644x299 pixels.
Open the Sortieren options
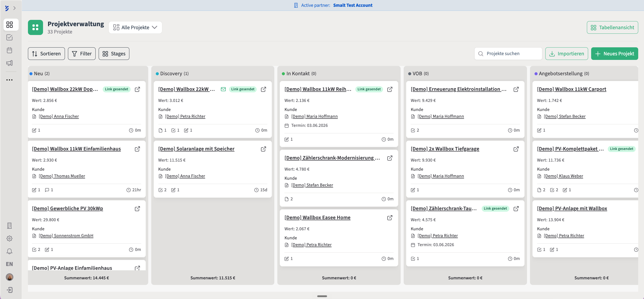pos(46,54)
